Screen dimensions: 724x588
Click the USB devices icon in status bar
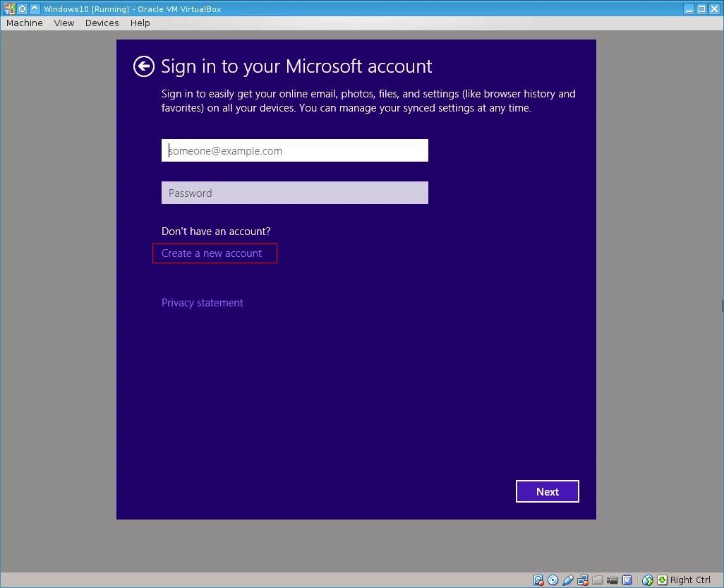coord(568,580)
